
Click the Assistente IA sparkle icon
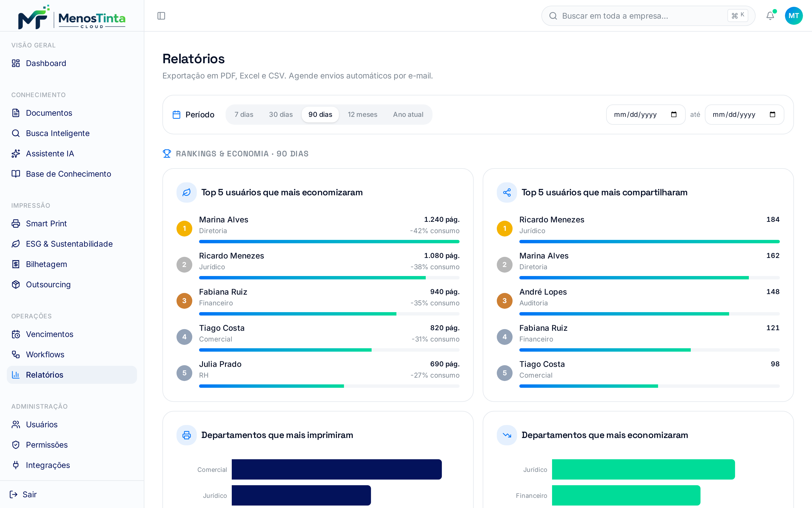click(16, 154)
